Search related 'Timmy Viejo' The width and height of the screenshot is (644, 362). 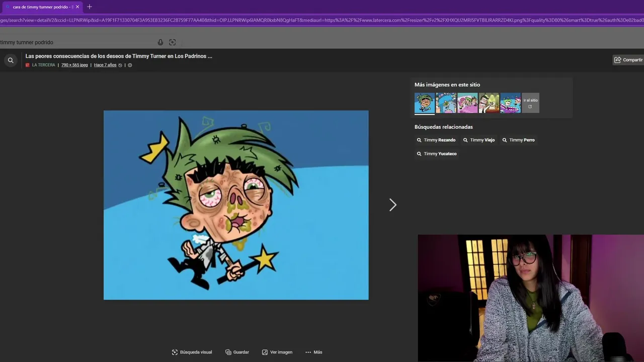point(479,140)
